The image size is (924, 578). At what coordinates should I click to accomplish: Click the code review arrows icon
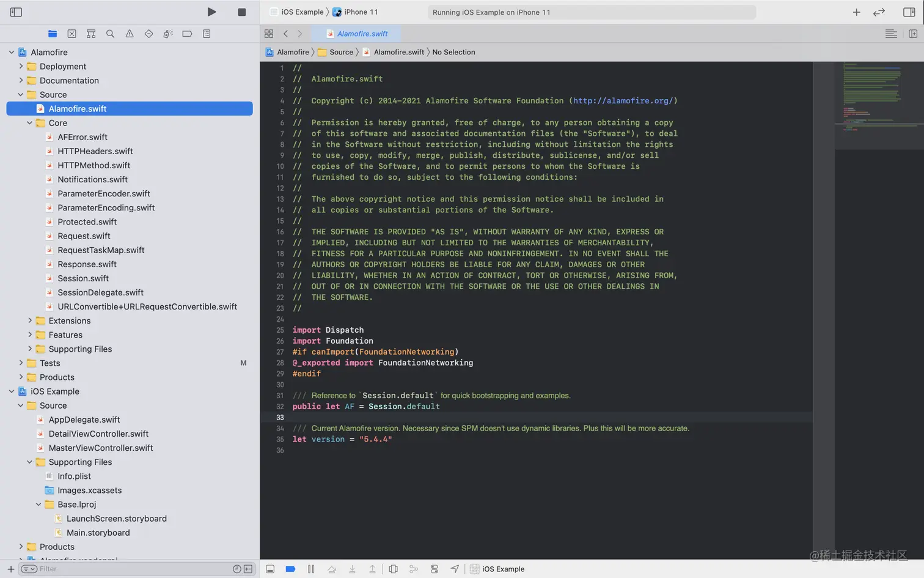click(879, 12)
